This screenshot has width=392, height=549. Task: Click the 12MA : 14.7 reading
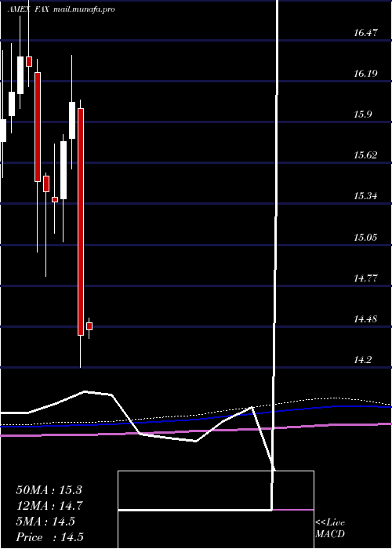(49, 506)
